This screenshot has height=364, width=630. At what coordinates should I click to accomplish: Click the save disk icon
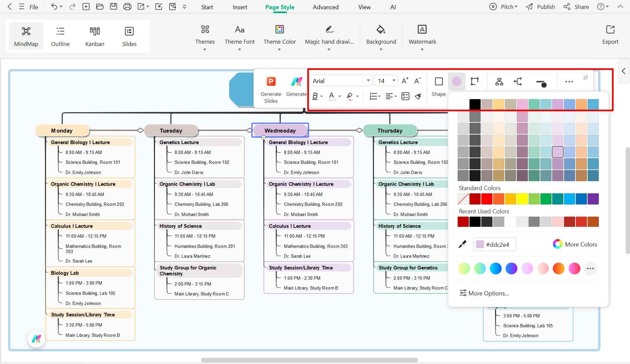(114, 7)
